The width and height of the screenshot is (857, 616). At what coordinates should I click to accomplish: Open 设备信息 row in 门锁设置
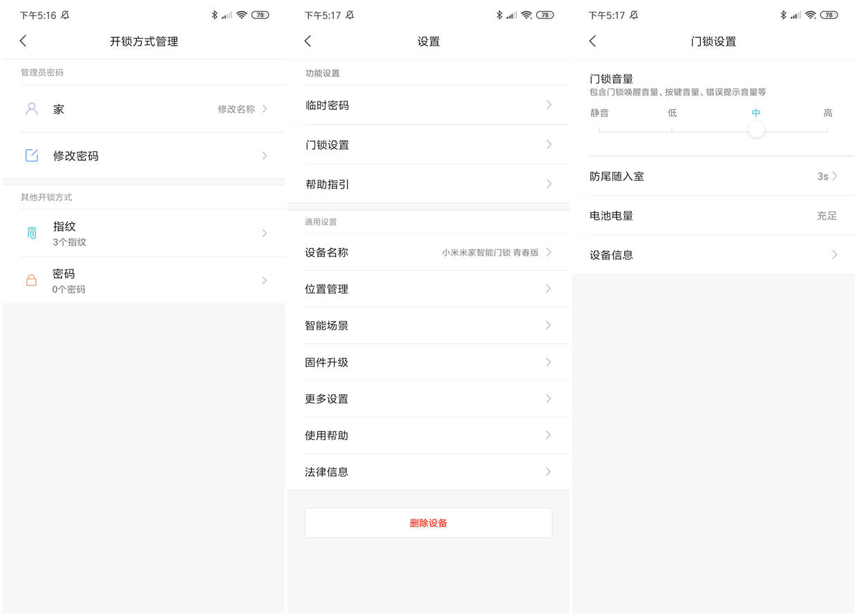713,255
